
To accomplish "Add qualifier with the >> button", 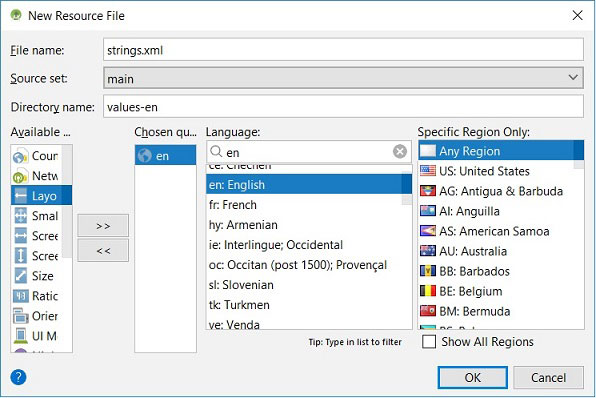I will [x=103, y=226].
